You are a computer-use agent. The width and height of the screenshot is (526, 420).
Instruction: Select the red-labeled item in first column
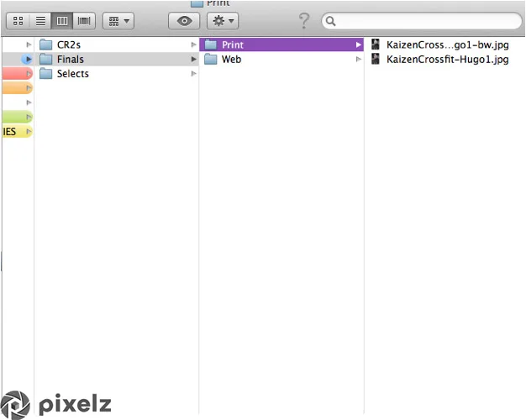click(x=18, y=73)
